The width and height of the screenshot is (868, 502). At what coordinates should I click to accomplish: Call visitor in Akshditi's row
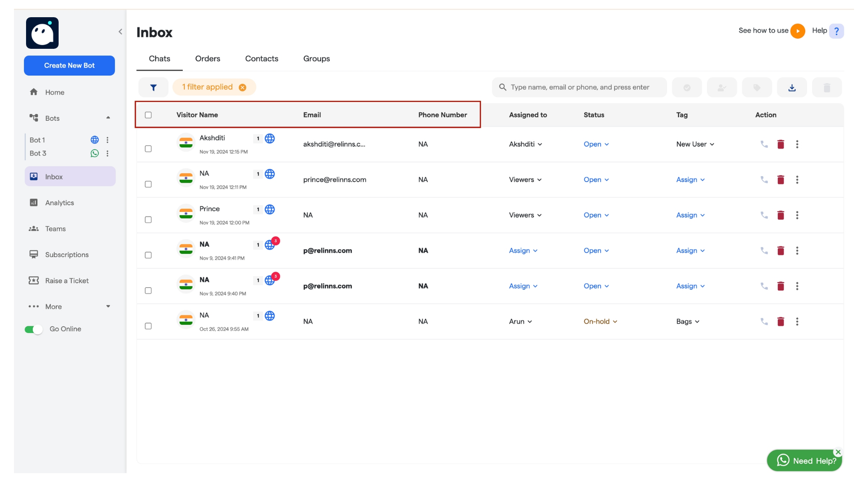(764, 144)
